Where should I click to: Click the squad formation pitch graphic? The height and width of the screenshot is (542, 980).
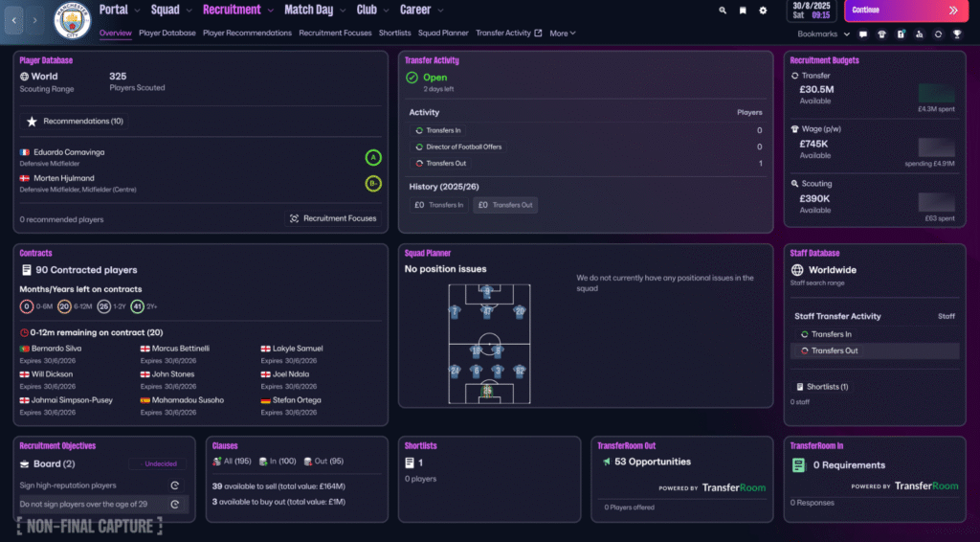pos(488,343)
